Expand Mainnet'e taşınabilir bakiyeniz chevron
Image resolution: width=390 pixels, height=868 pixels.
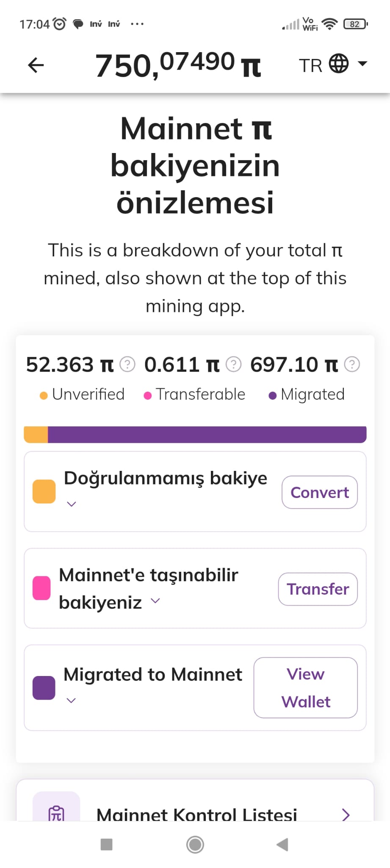coord(155,601)
